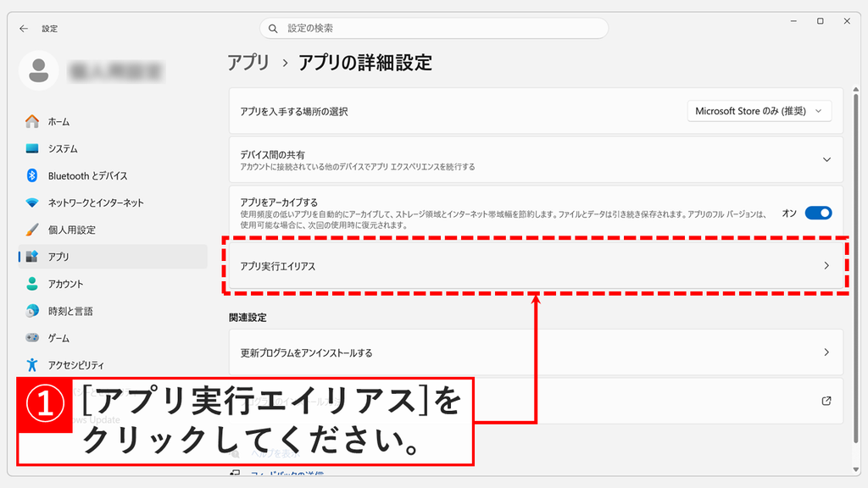Click the Bluetooth icon in the sidebar

click(x=32, y=175)
